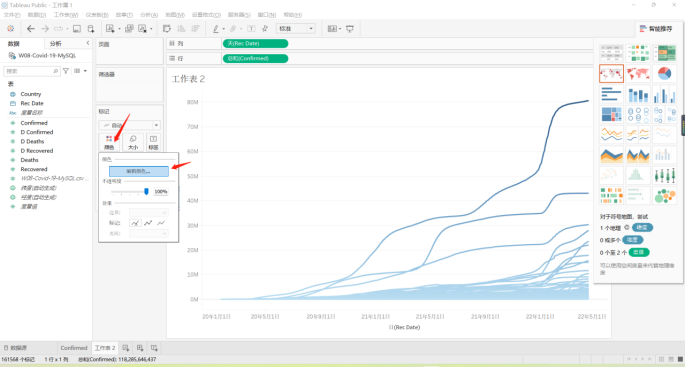Open the File menu
The width and height of the screenshot is (686, 368).
pyautogui.click(x=12, y=15)
